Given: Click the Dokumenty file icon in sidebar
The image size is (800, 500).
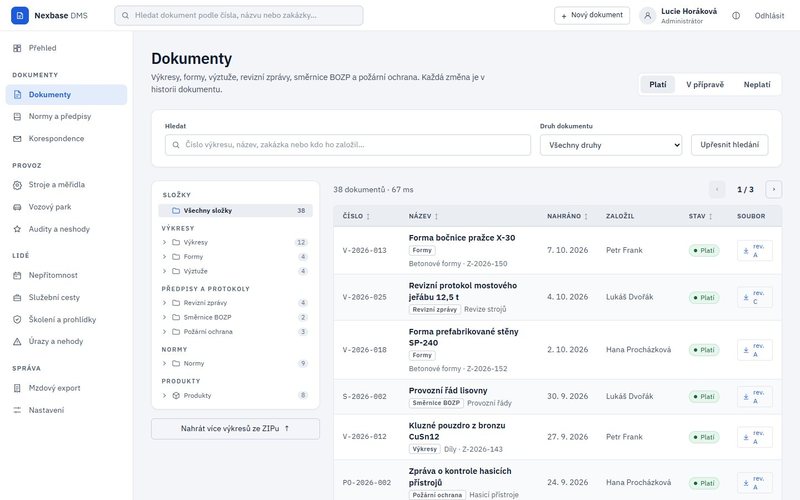Looking at the screenshot, I should click(17, 94).
